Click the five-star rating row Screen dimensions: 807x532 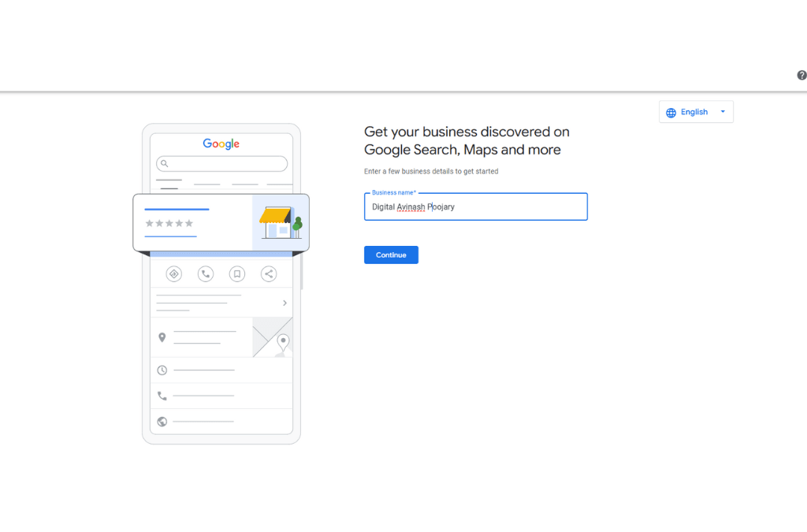[x=169, y=225]
